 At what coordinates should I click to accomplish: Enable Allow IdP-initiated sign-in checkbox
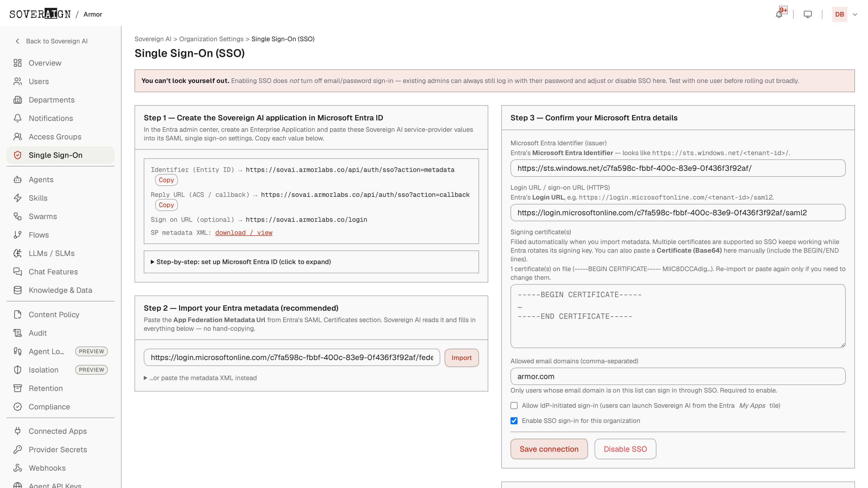point(514,406)
